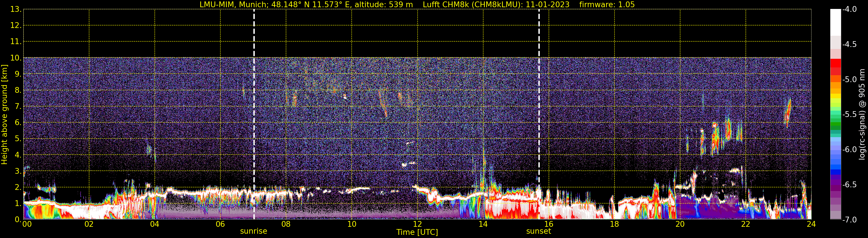This screenshot has height=238, width=868.
Task: Click the '04' time tick label
Action: [x=155, y=224]
